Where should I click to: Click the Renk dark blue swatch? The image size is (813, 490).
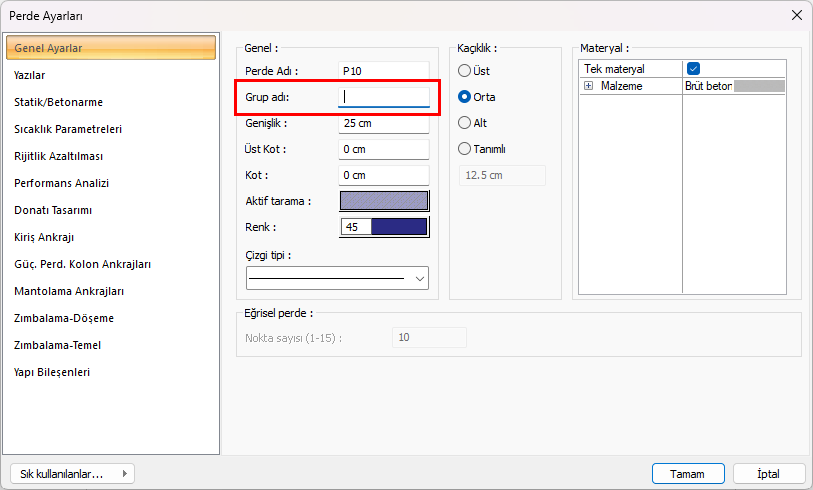click(x=398, y=227)
